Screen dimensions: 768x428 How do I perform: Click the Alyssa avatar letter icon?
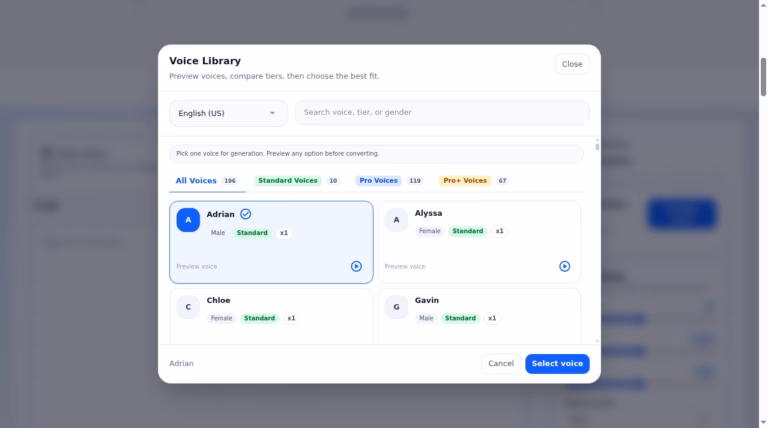click(396, 220)
